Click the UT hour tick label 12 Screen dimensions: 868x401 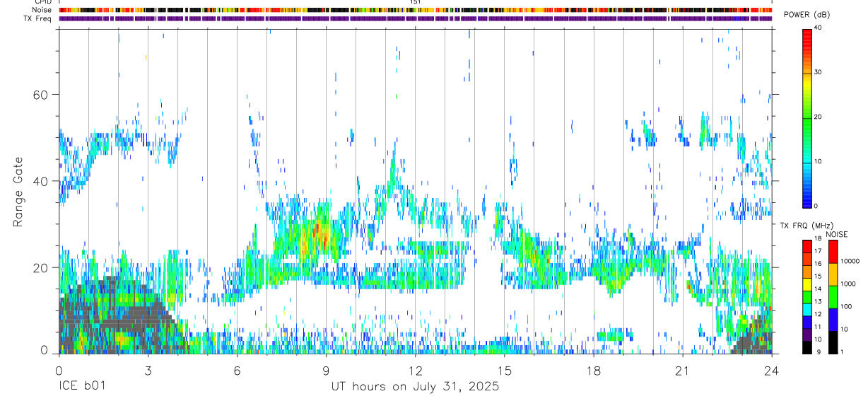click(416, 370)
